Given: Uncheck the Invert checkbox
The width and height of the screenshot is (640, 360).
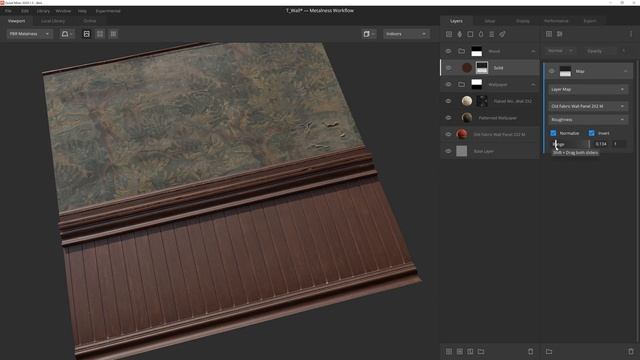Looking at the screenshot, I should (591, 133).
